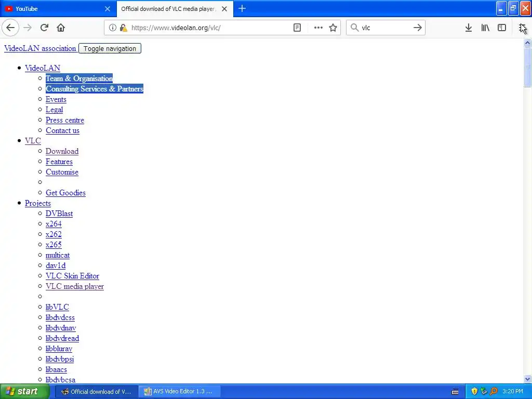Toggle the sidebars icon
Screen dimensions: 532x399
tap(502, 28)
